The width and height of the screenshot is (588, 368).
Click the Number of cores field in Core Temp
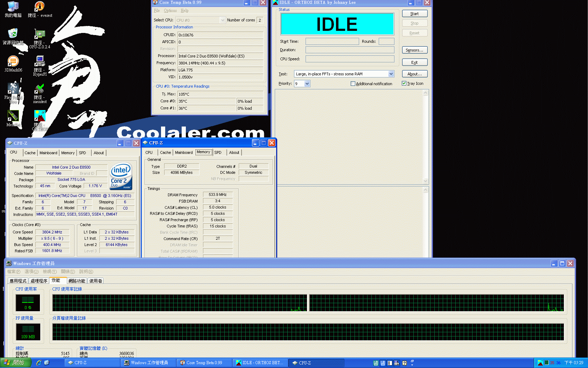(260, 20)
